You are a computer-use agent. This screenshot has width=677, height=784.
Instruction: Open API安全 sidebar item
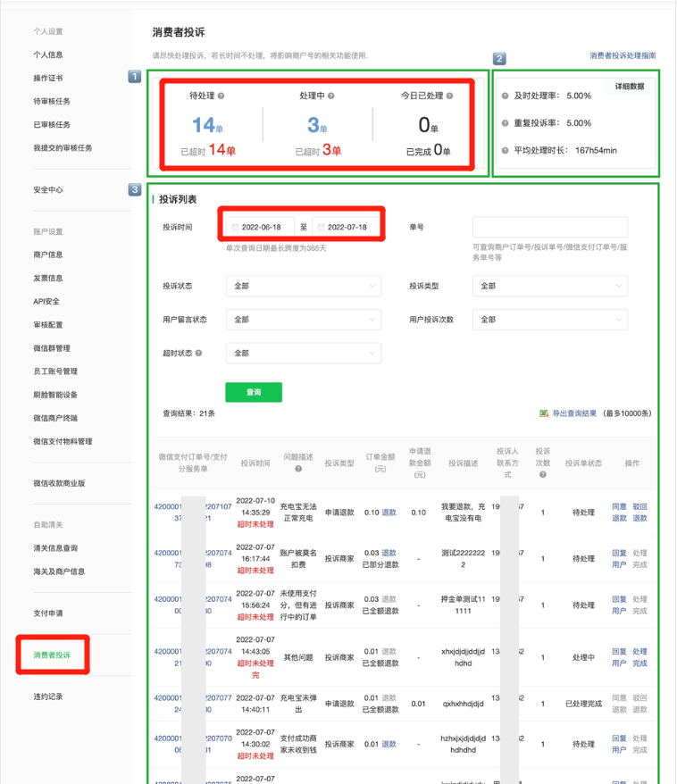(x=46, y=302)
